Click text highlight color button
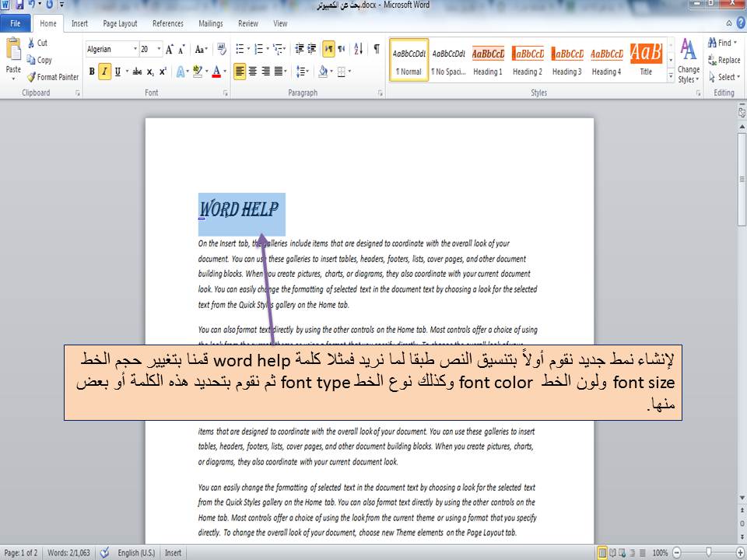The height and width of the screenshot is (560, 747). (198, 72)
